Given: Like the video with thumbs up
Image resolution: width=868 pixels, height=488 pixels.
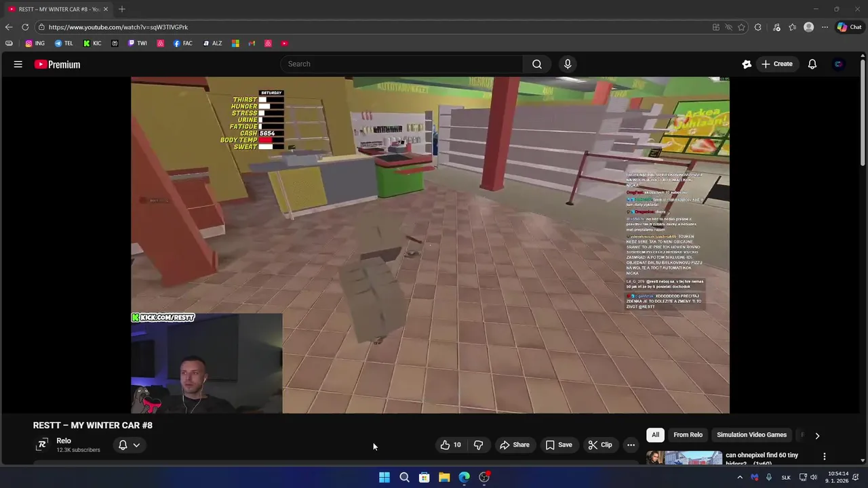Looking at the screenshot, I should [x=451, y=445].
